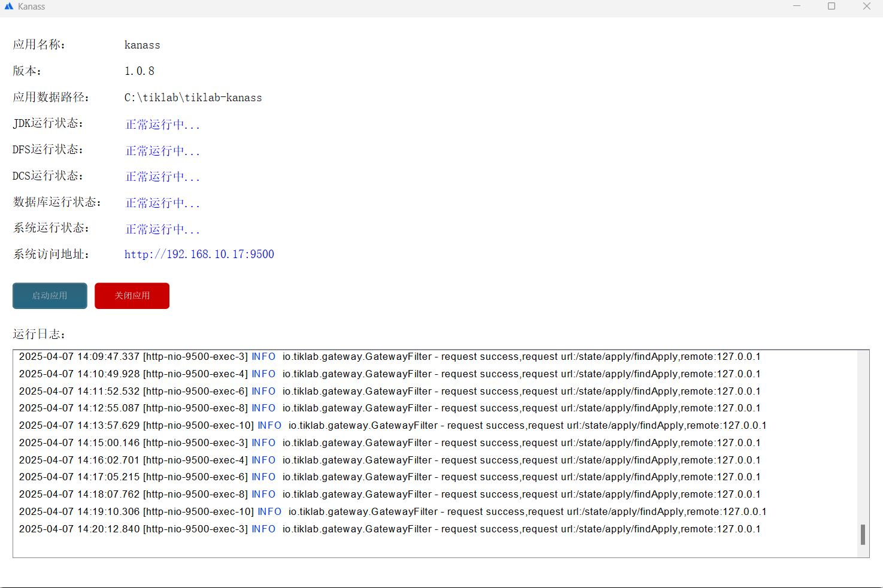Screen dimensions: 883x588
Task: Select log entry at 14:20:12.840
Action: [x=390, y=529]
